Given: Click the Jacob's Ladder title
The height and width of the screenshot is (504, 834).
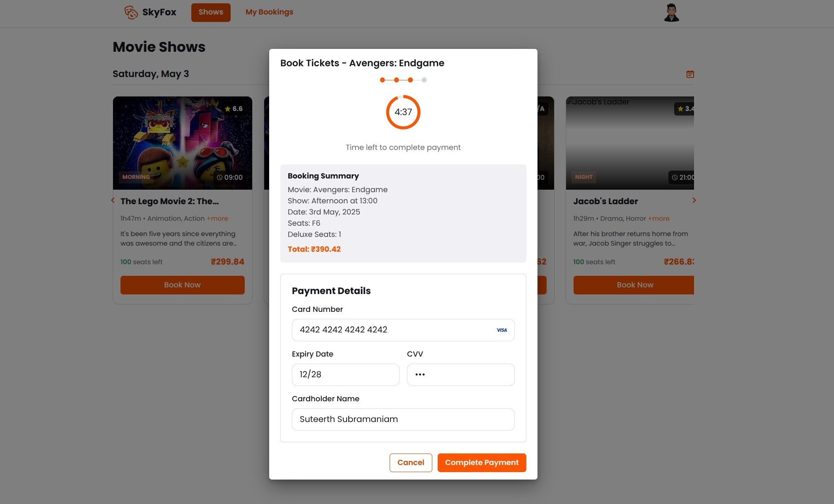Looking at the screenshot, I should tap(605, 202).
